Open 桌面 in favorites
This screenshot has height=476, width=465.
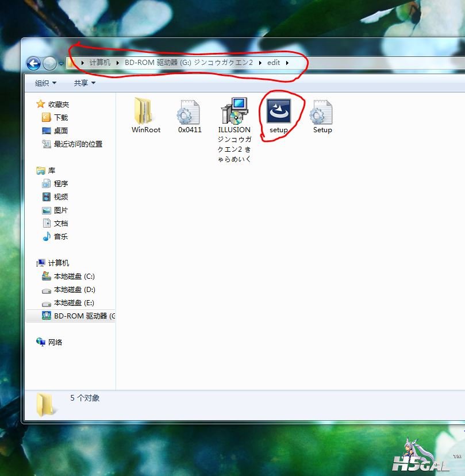tap(61, 131)
